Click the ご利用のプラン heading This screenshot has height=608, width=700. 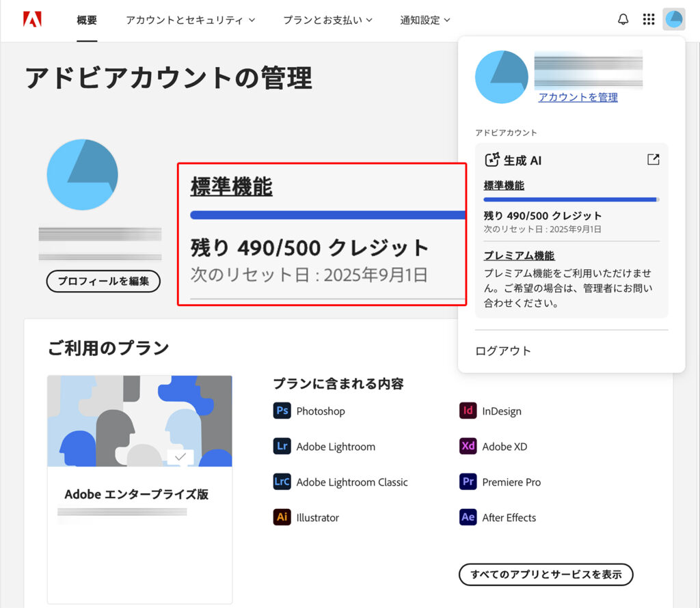pyautogui.click(x=109, y=348)
